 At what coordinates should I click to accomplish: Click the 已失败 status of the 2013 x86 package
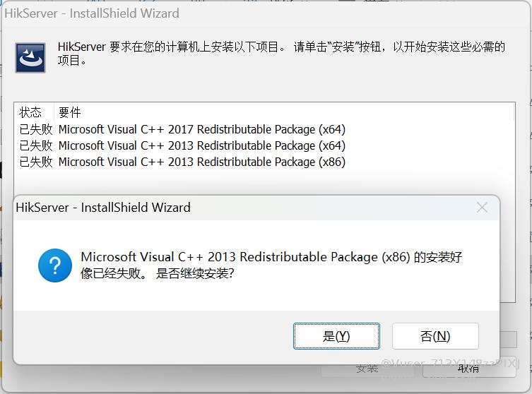tap(36, 162)
